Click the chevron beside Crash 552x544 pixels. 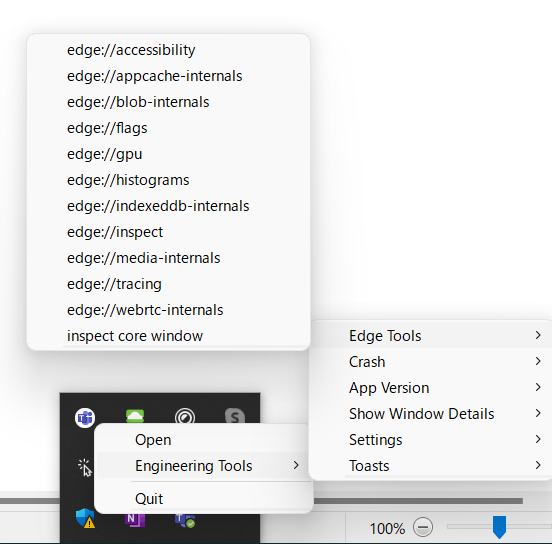pyautogui.click(x=538, y=361)
